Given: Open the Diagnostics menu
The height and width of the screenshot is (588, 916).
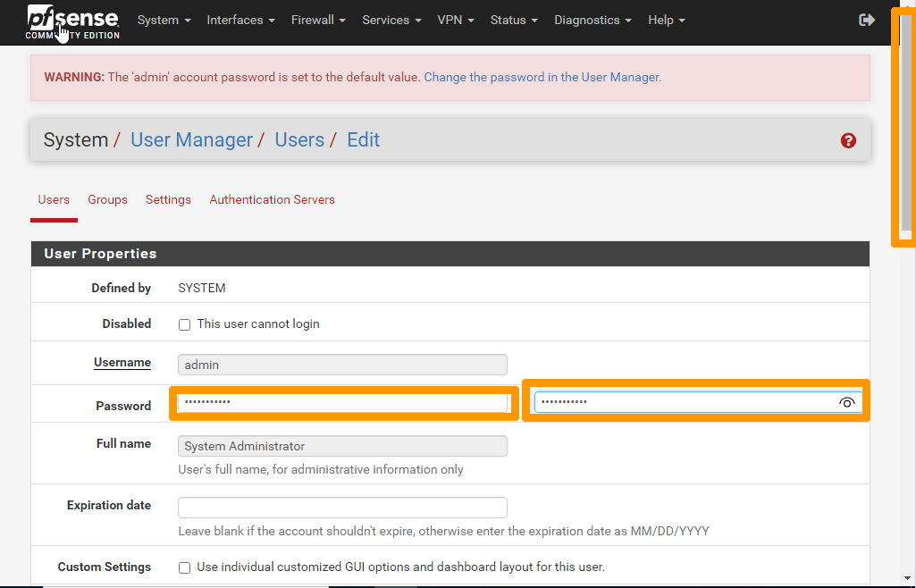Looking at the screenshot, I should click(592, 20).
